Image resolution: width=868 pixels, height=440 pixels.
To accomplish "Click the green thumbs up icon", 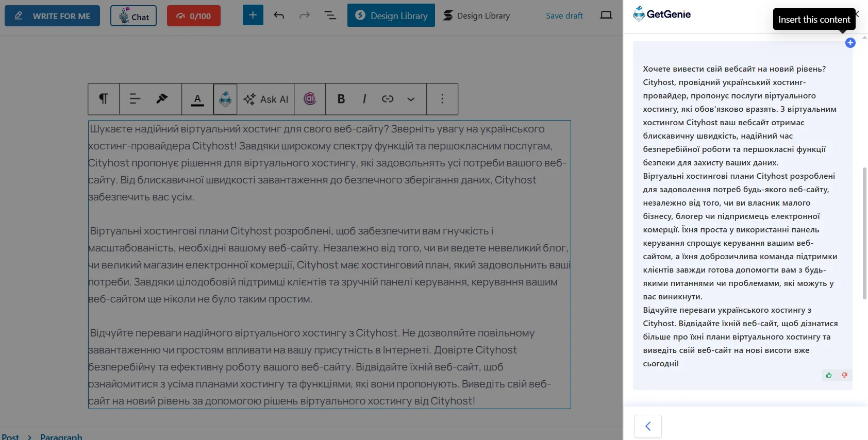I will point(829,375).
